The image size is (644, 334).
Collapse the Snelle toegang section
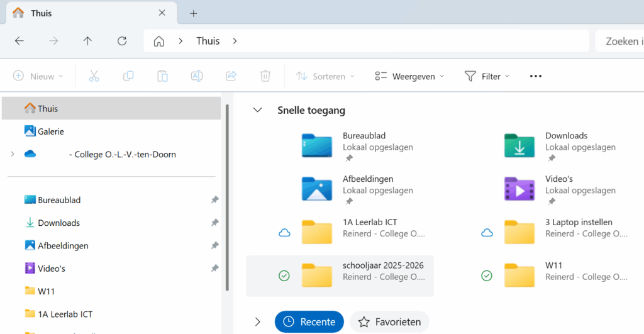point(257,110)
